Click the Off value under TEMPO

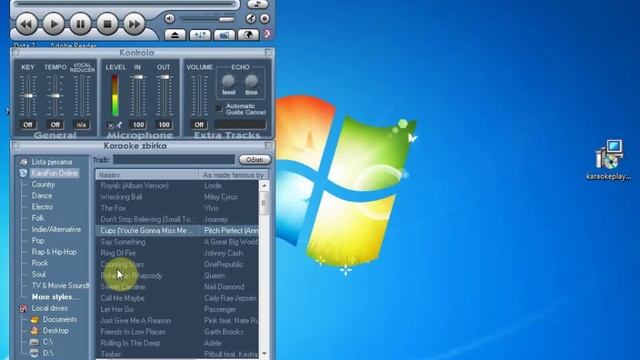(55, 124)
